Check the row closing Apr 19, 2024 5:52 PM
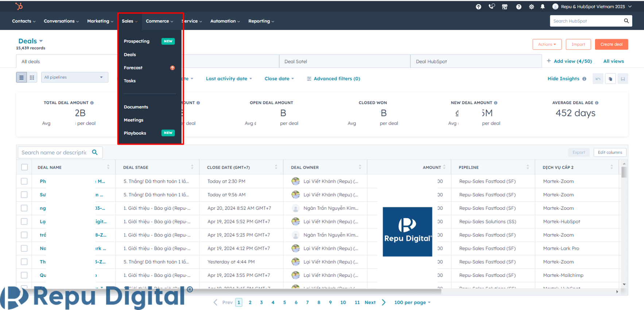The image size is (644, 310). 24,221
